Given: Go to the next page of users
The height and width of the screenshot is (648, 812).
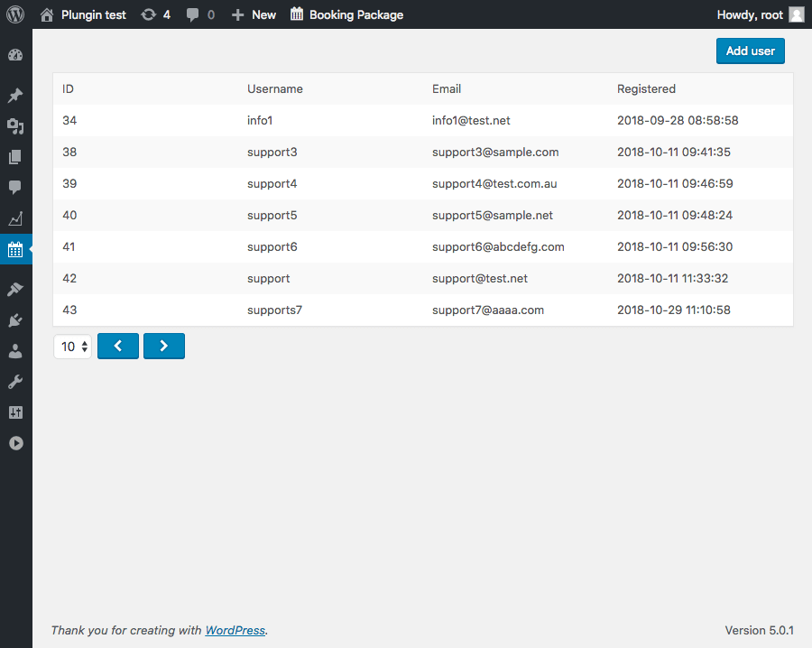Looking at the screenshot, I should click(x=164, y=346).
